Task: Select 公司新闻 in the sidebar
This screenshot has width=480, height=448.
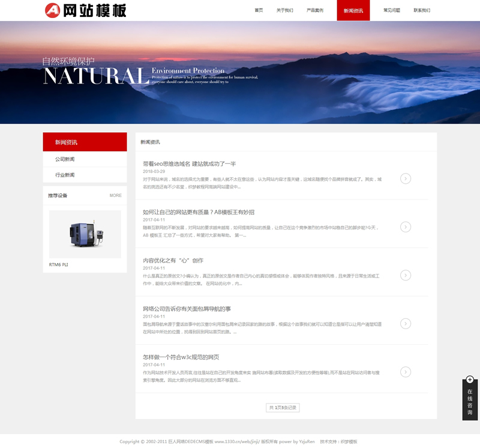Action: [65, 159]
